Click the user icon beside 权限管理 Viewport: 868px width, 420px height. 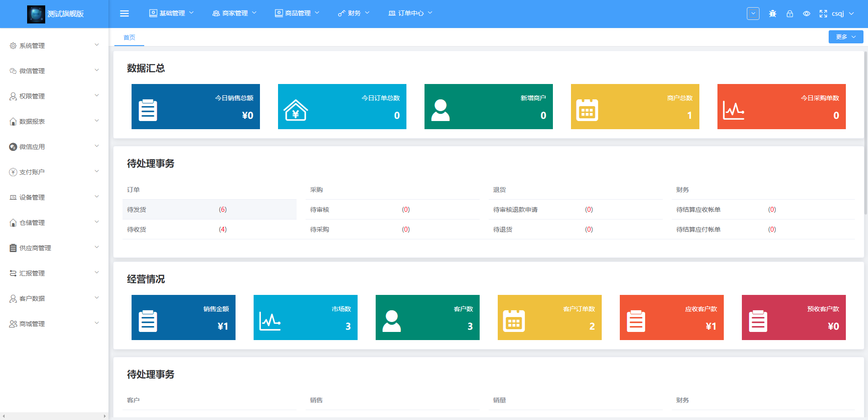tap(13, 96)
